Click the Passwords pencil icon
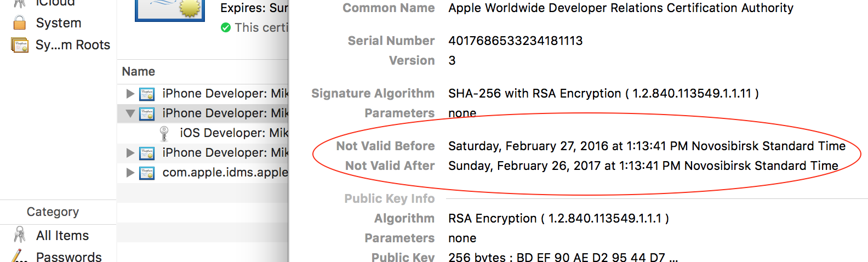This screenshot has width=868, height=262. [20, 256]
